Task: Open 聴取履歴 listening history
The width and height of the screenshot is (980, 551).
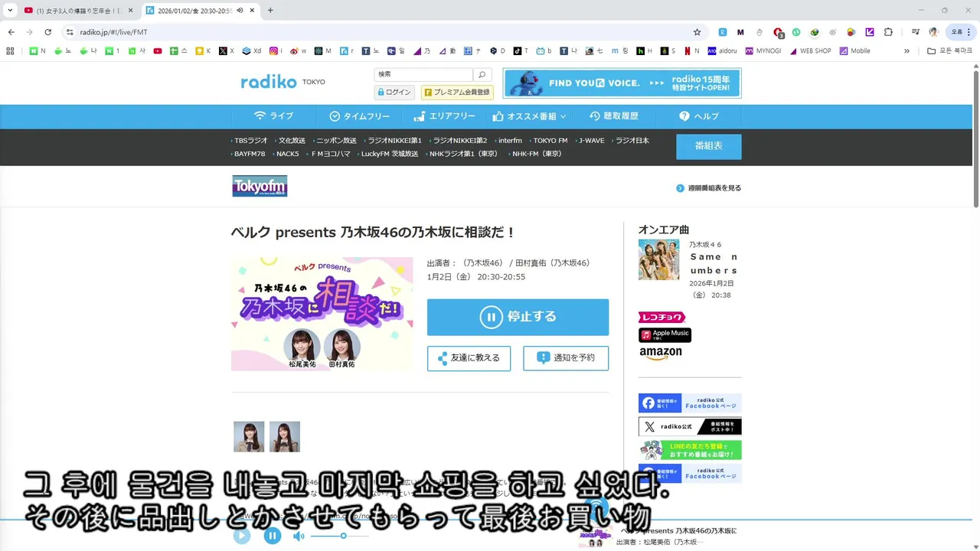Action: (x=613, y=116)
